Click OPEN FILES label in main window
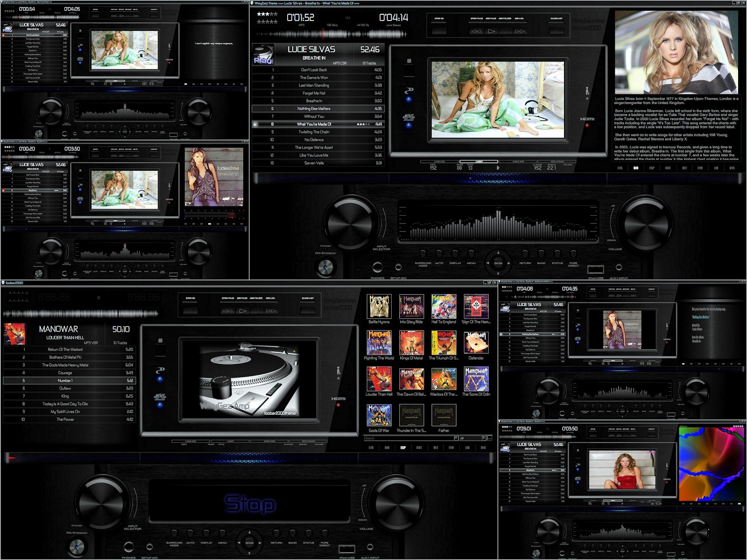The height and width of the screenshot is (560, 747). point(476,19)
